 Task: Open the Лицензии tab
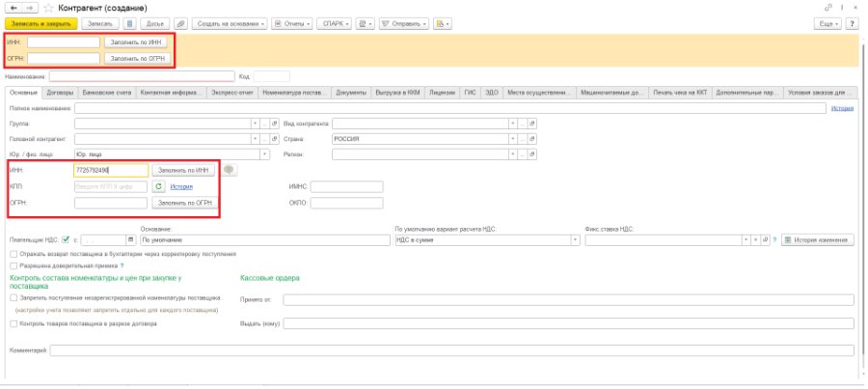tap(443, 93)
